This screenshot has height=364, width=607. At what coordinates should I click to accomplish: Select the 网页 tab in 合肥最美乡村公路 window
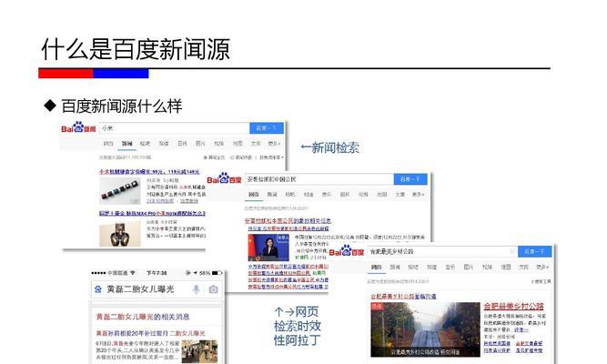pyautogui.click(x=377, y=267)
